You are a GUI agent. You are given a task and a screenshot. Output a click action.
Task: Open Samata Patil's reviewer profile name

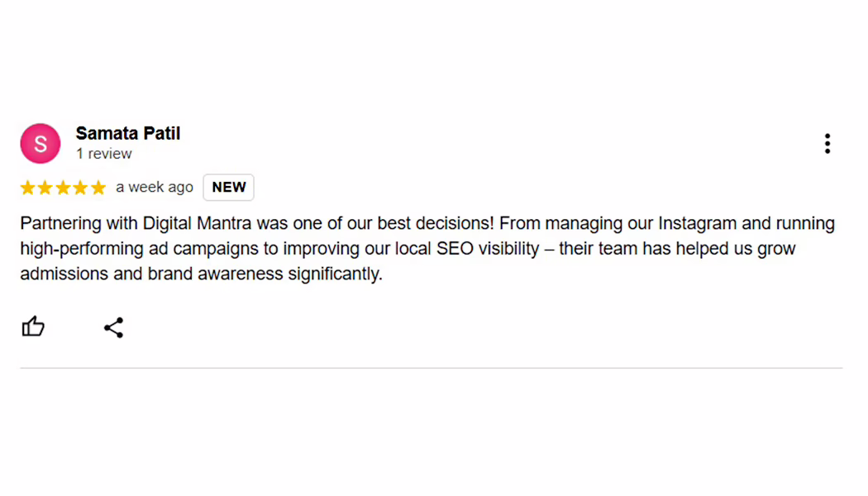point(128,133)
